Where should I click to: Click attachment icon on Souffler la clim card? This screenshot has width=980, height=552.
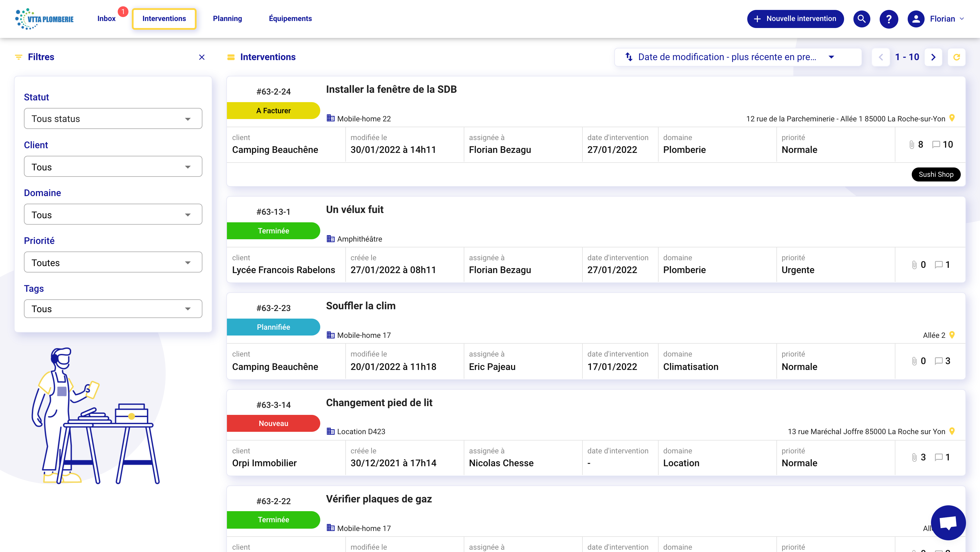(x=915, y=361)
